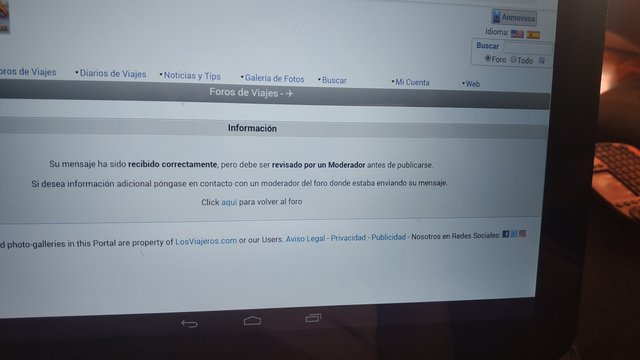Open the LosViajeros.com footer link
The image size is (640, 360).
[x=206, y=241]
